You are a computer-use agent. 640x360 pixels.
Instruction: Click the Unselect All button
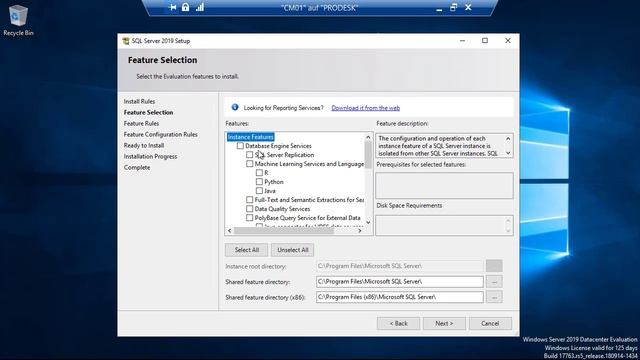(x=293, y=250)
